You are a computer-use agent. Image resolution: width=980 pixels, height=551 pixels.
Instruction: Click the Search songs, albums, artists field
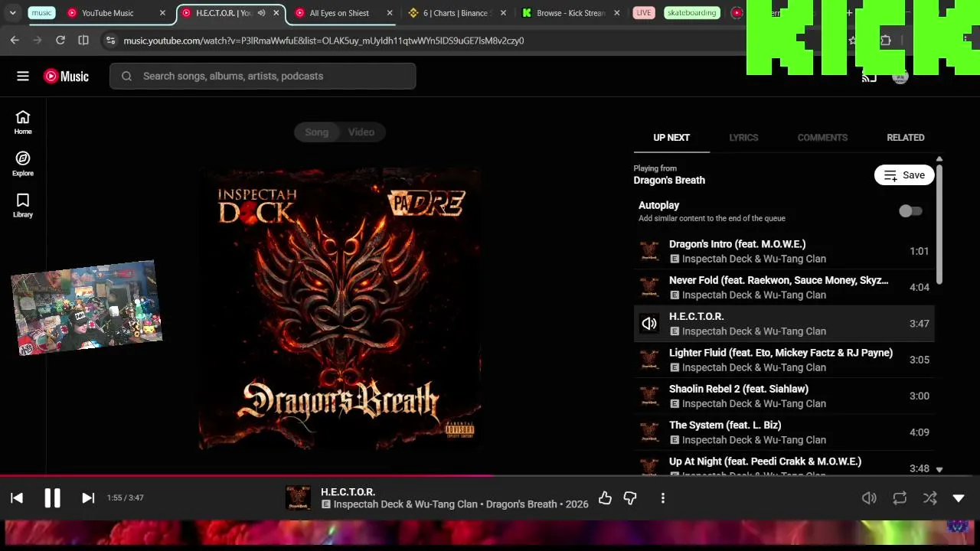[263, 76]
